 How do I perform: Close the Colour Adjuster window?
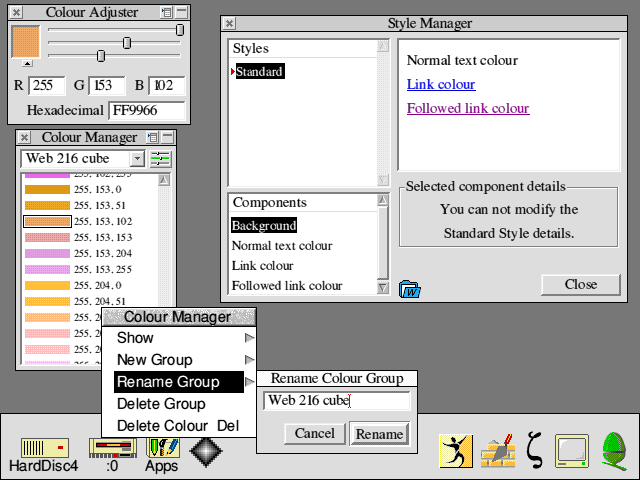pos(16,12)
